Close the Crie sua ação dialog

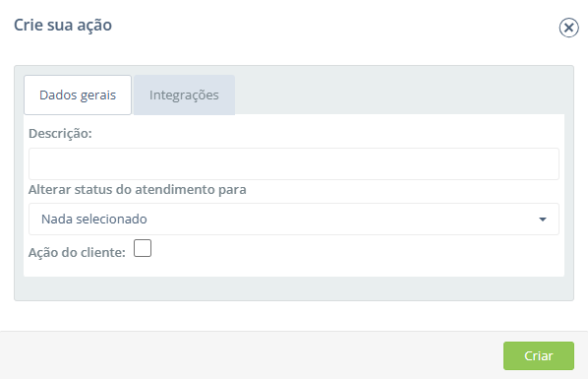(x=568, y=28)
